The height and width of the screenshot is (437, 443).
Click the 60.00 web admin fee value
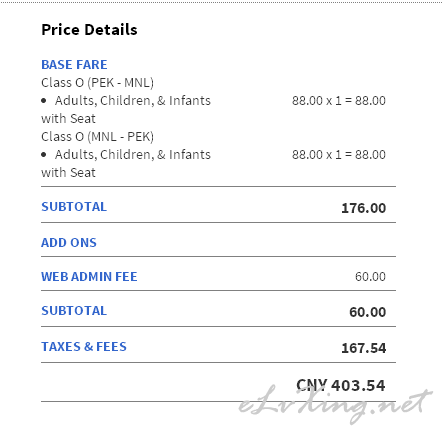click(370, 277)
